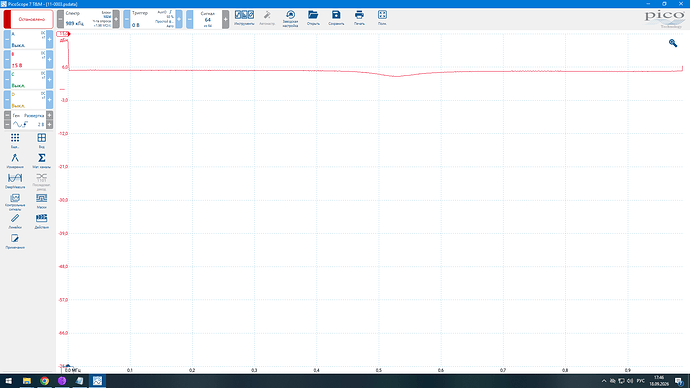
Task: Click the zoom magnifier on graph
Action: pyautogui.click(x=673, y=43)
